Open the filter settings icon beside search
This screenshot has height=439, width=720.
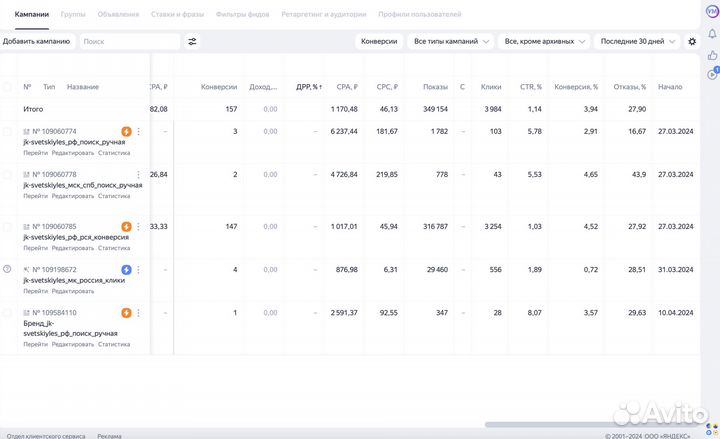(193, 42)
